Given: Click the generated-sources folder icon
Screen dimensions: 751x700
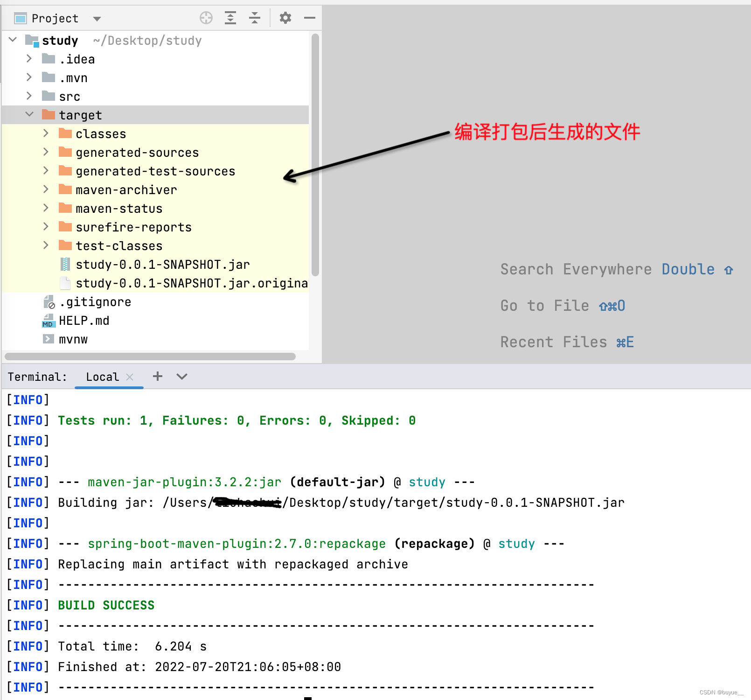Looking at the screenshot, I should pos(65,152).
